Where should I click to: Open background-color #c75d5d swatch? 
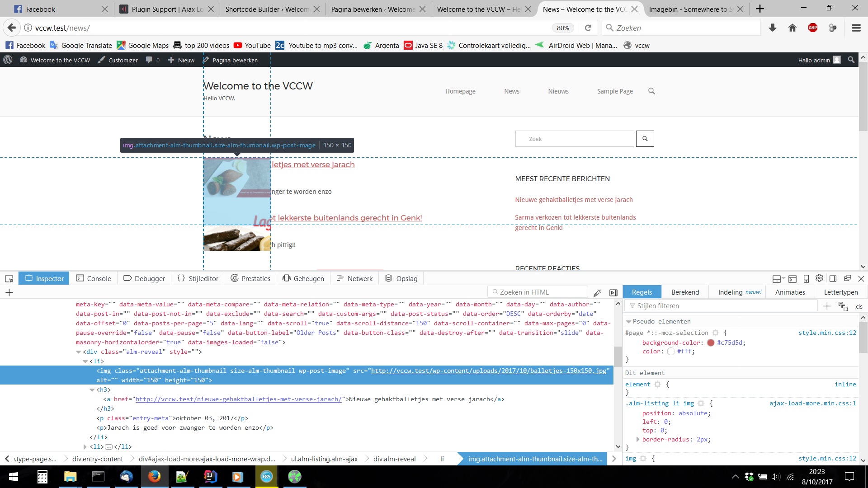tap(711, 343)
